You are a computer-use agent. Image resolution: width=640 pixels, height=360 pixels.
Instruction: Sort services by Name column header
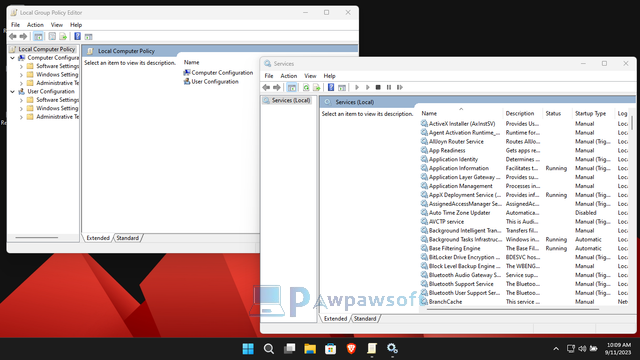[x=461, y=113]
